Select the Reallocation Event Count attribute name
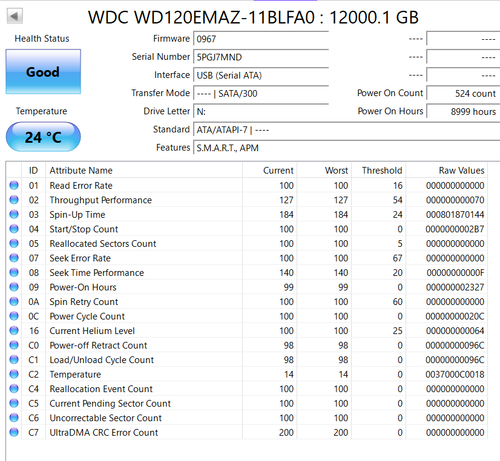The width and height of the screenshot is (500, 461). 101,389
